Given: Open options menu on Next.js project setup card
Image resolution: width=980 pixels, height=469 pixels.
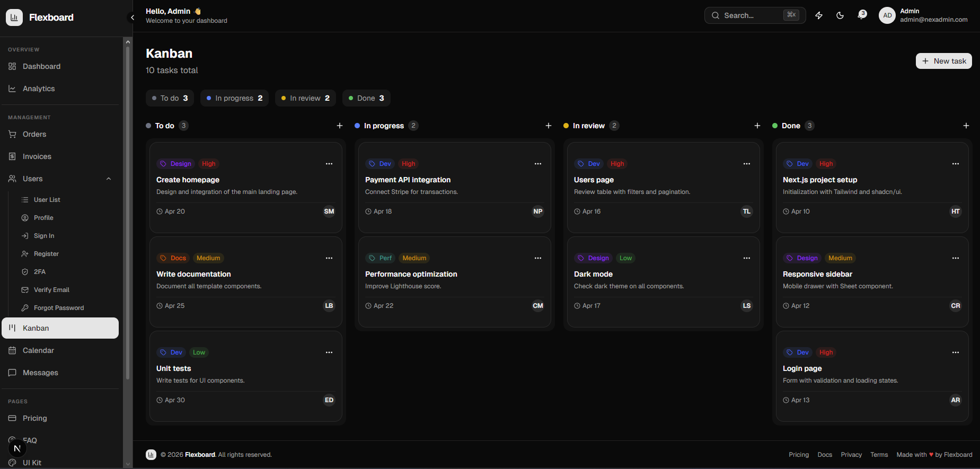Looking at the screenshot, I should 956,164.
